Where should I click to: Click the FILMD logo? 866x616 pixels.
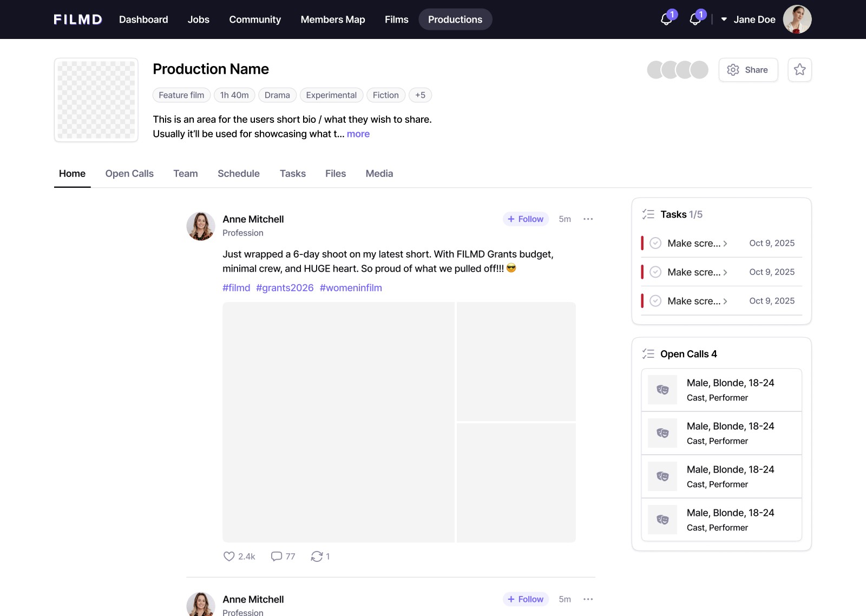[78, 19]
